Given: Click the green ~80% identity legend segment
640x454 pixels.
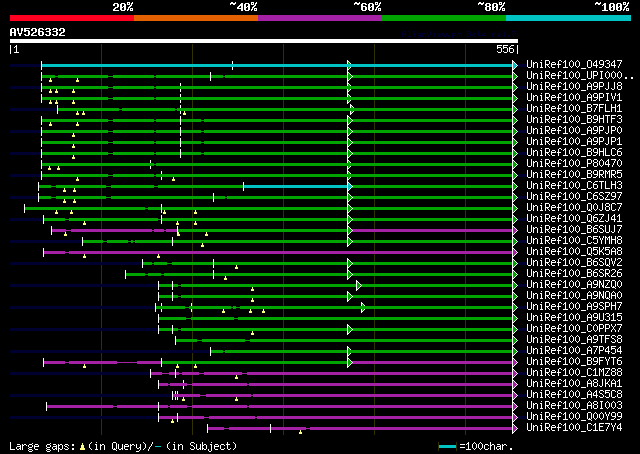Looking at the screenshot, I should [444, 18].
